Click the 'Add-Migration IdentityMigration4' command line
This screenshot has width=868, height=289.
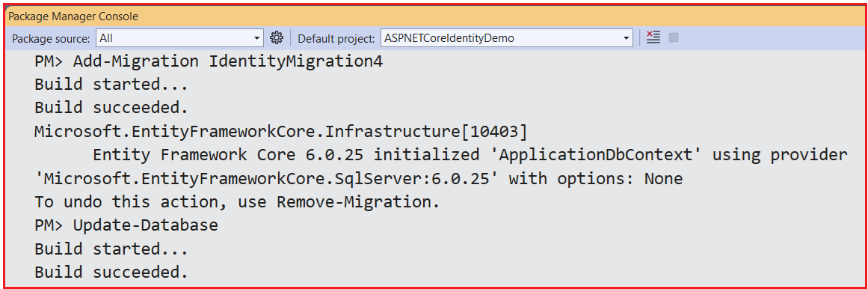point(209,61)
